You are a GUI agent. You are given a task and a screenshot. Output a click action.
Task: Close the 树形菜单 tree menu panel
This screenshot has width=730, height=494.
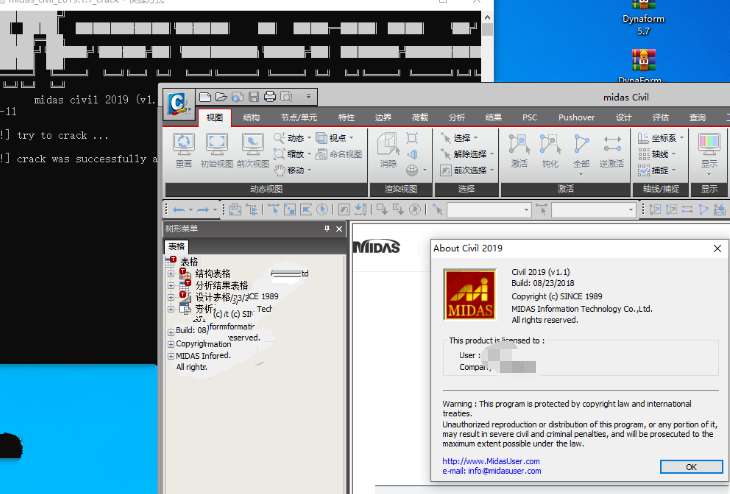[x=339, y=229]
